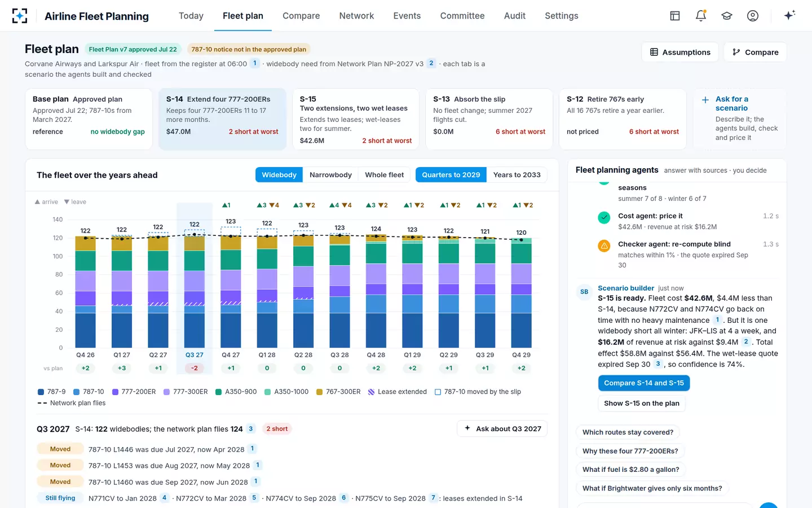The width and height of the screenshot is (812, 508).
Task: Open the graduation cap learning icon
Action: [x=727, y=16]
